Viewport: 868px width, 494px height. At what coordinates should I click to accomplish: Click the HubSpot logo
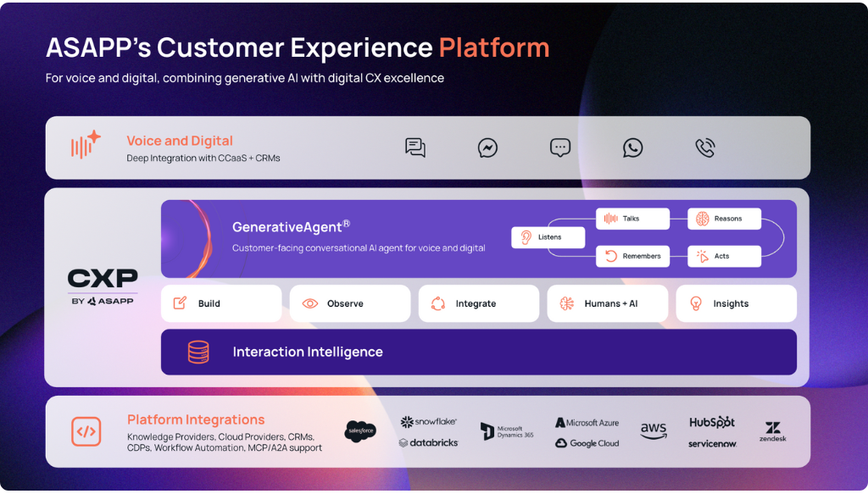(712, 422)
